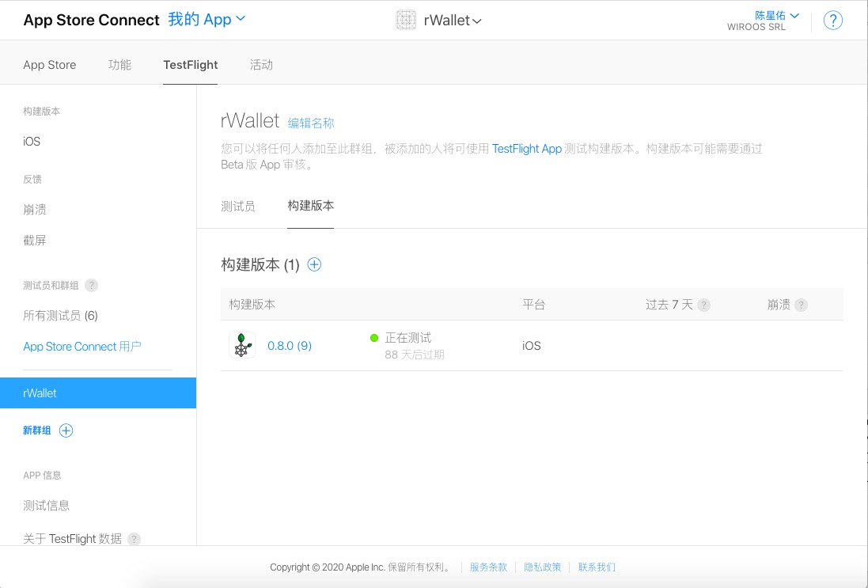Open build 0.8.0 (9) link
This screenshot has height=588, width=868.
point(290,346)
